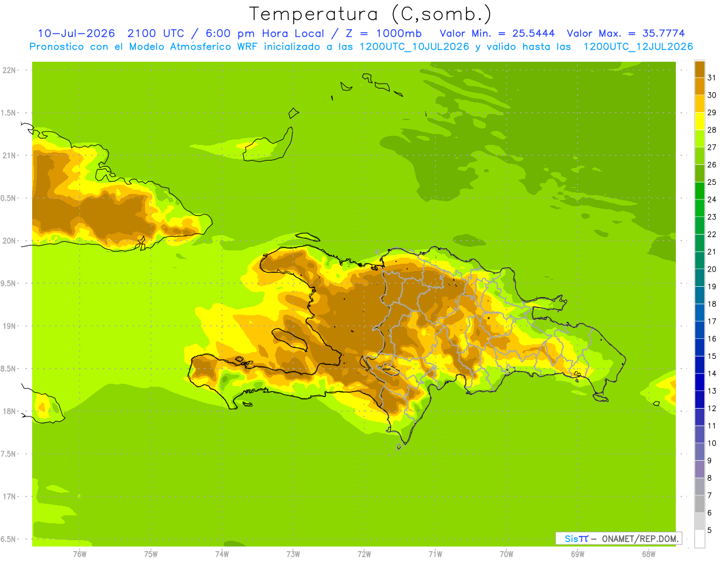Image resolution: width=728 pixels, height=562 pixels.
Task: Pick the yellow swatch between 28 and 29
Action: tap(699, 121)
